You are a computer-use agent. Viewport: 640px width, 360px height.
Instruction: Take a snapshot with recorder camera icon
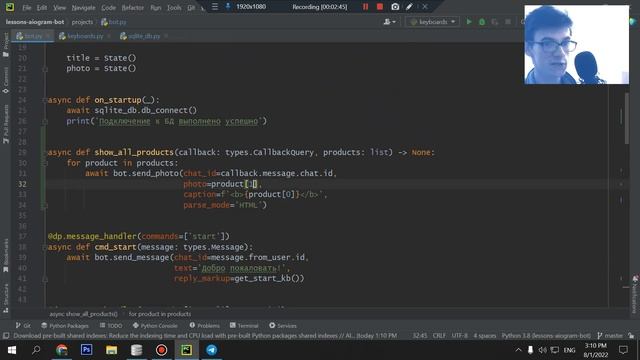395,7
